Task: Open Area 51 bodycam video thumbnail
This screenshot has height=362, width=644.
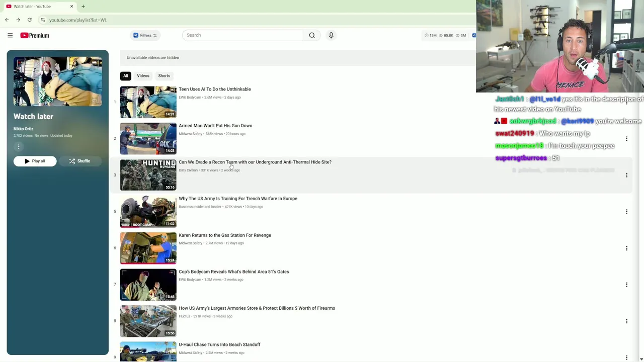Action: [x=148, y=285]
